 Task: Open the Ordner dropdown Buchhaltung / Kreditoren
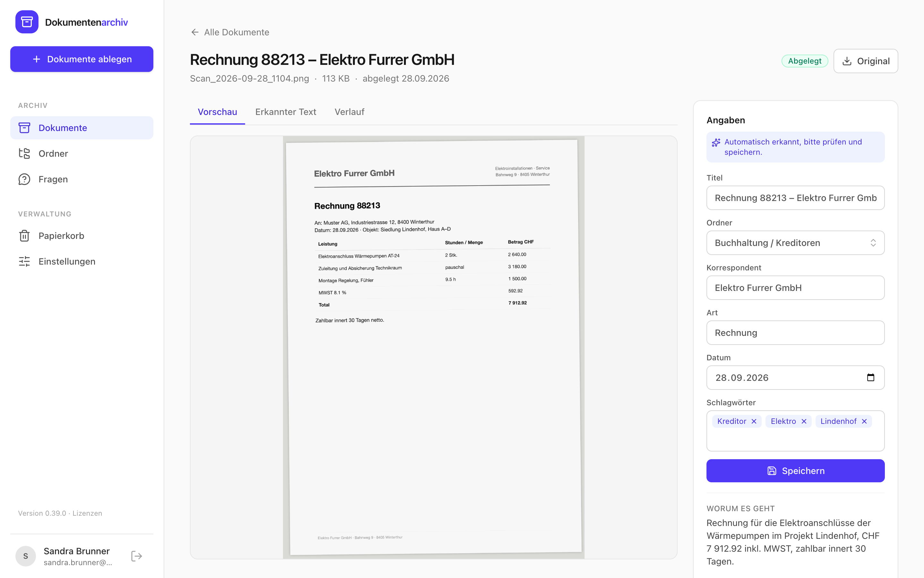[795, 243]
